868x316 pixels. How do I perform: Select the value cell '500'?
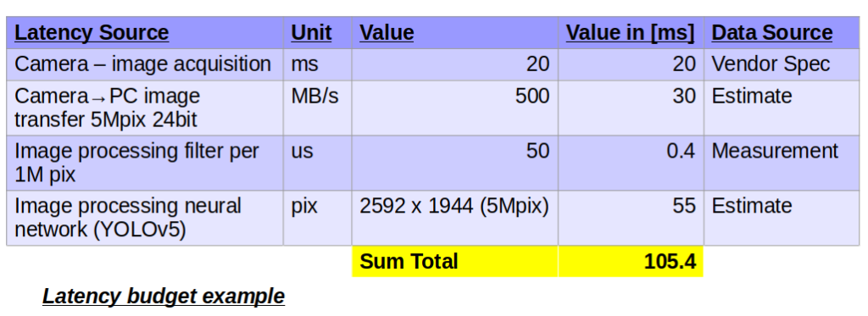[454, 108]
